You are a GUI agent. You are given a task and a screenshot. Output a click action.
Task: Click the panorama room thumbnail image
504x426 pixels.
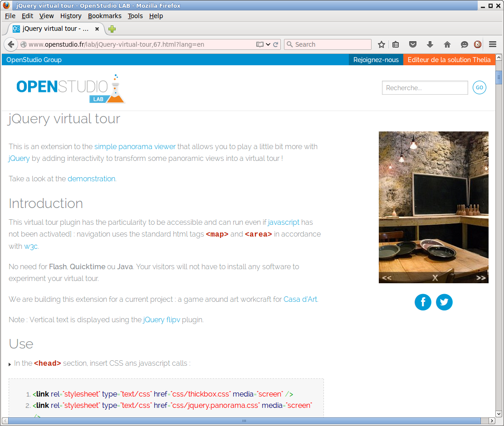[x=433, y=207]
